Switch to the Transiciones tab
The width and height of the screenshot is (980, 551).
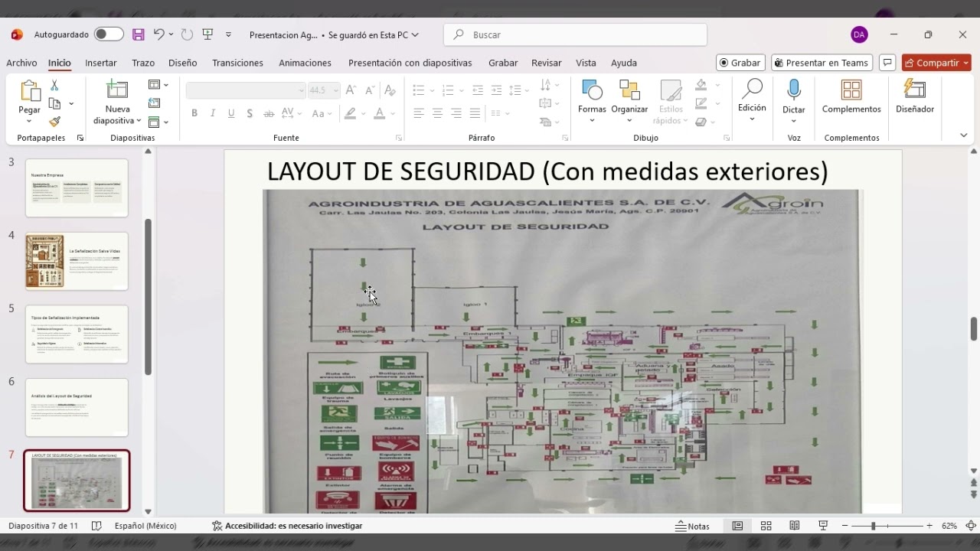(237, 63)
